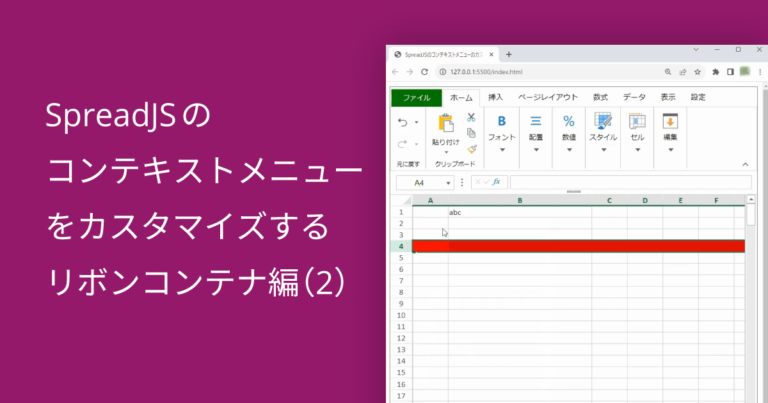Click the format painter brush icon

click(x=472, y=149)
